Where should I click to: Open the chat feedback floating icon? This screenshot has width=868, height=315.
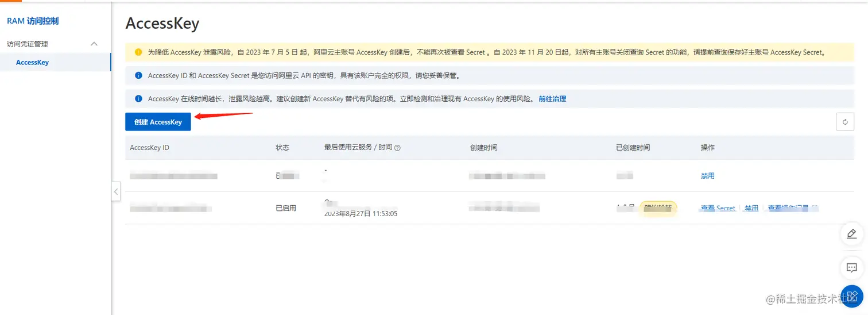pyautogui.click(x=851, y=267)
